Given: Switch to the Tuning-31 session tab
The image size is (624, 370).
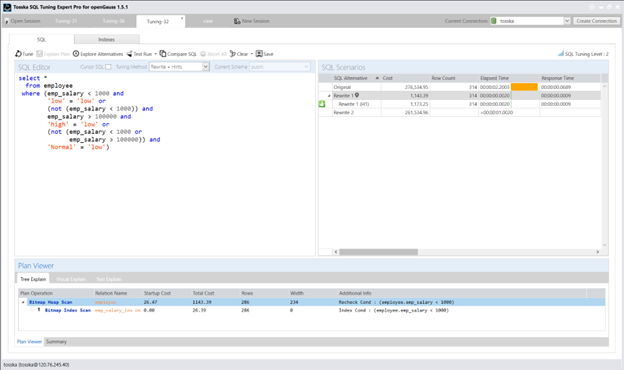Looking at the screenshot, I should [66, 21].
